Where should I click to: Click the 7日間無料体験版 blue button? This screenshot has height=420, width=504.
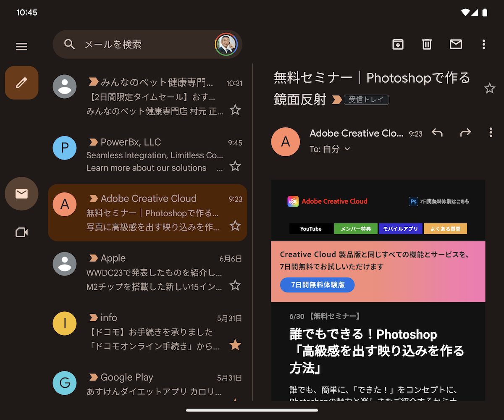tap(318, 285)
